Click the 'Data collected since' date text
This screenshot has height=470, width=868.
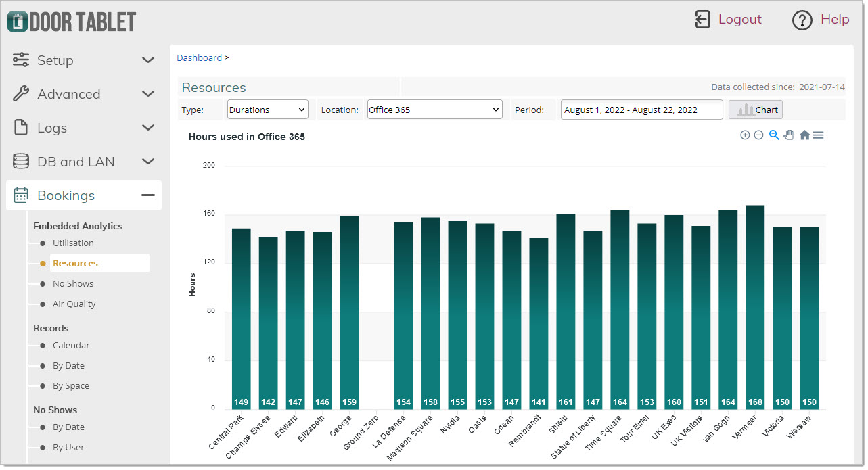click(x=778, y=87)
